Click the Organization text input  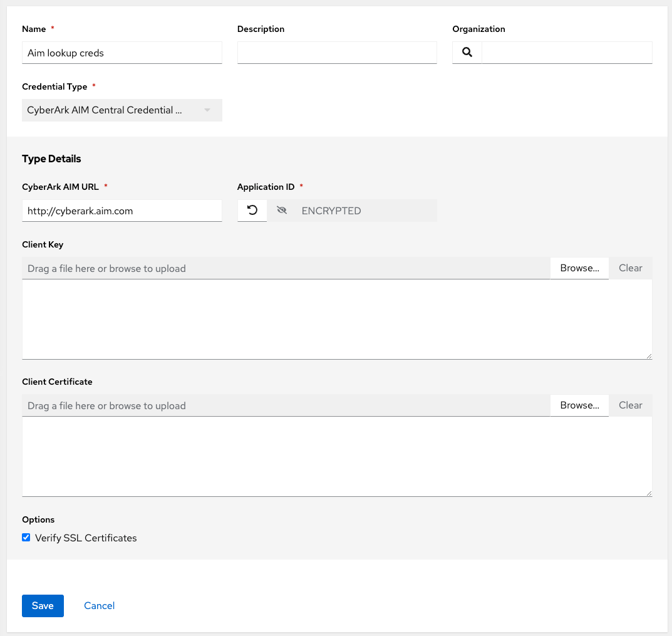566,53
